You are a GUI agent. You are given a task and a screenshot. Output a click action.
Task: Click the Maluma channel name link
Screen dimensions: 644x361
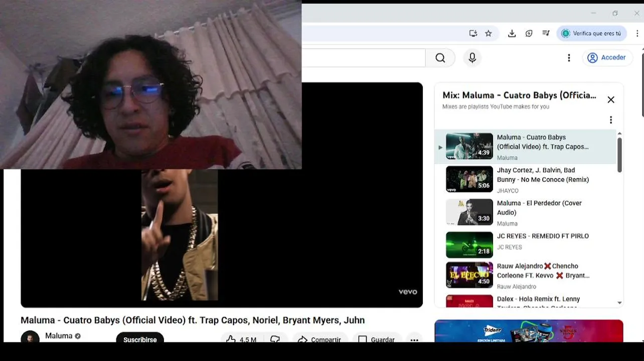[59, 336]
